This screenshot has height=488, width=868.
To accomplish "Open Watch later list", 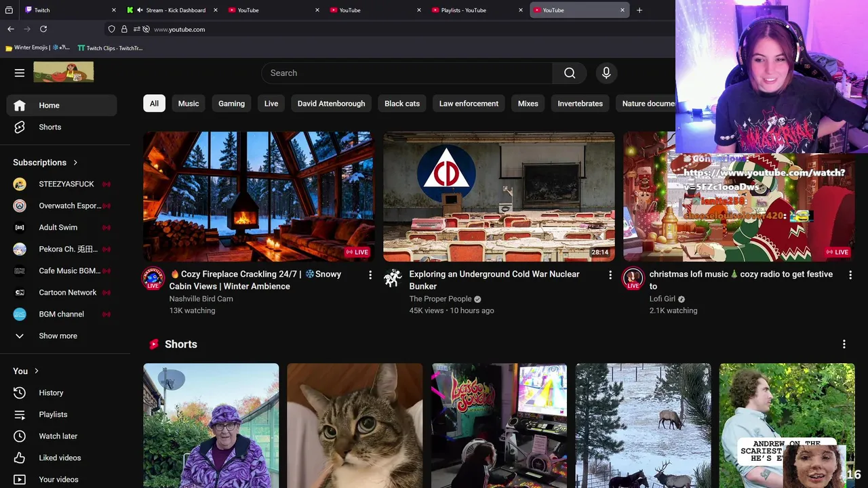I will [62, 436].
